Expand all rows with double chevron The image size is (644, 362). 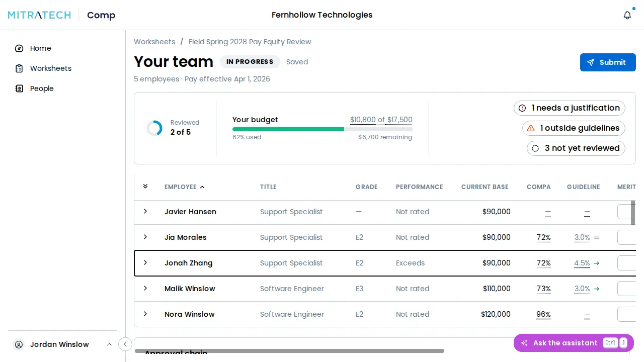click(145, 187)
